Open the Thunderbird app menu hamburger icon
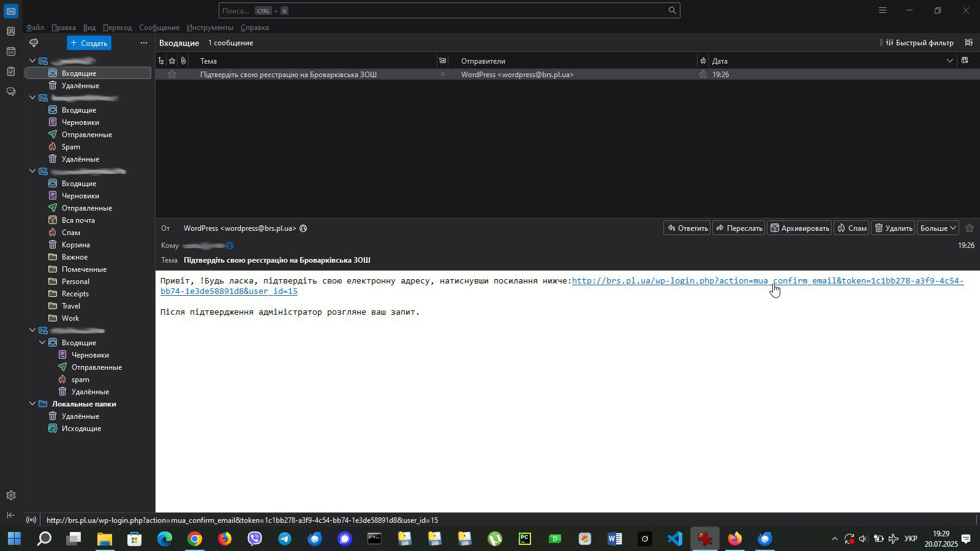The width and height of the screenshot is (980, 551). click(x=882, y=10)
